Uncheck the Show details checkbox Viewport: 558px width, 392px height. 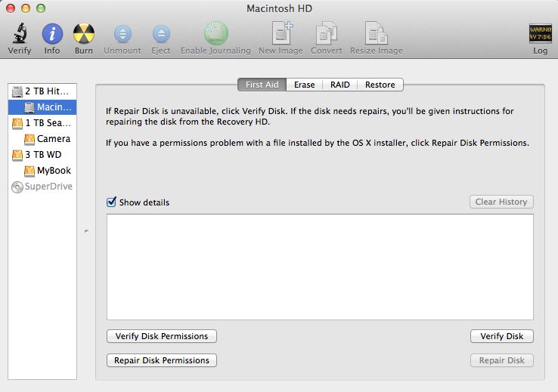(x=111, y=202)
